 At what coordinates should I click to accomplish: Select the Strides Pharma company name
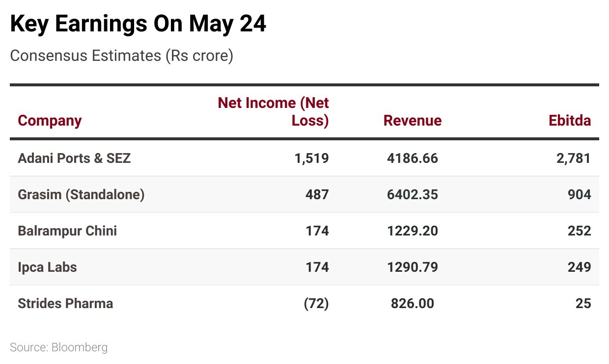pos(65,304)
